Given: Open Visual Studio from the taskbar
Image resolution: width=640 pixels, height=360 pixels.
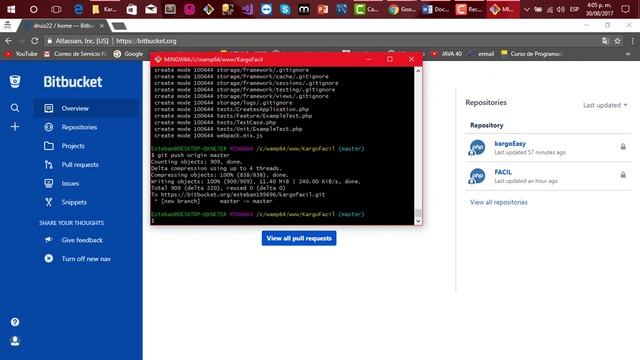Looking at the screenshot, I should [x=247, y=9].
